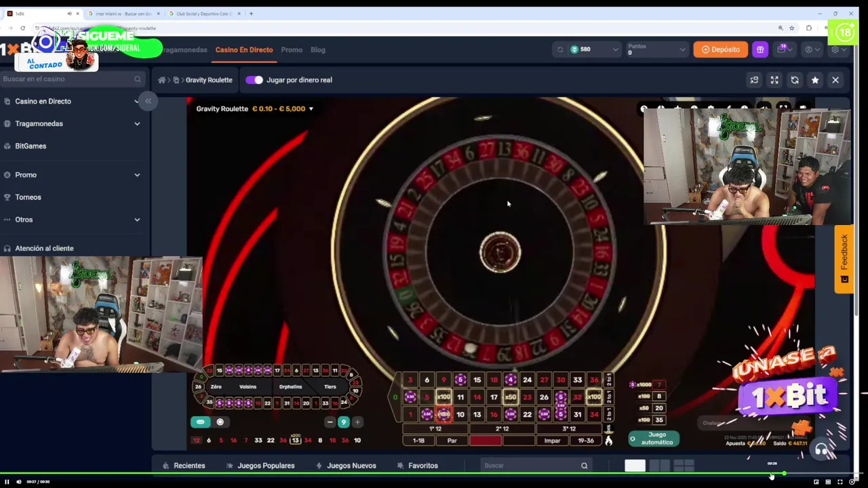This screenshot has width=868, height=488.
Task: Open the gift bonuses icon
Action: pos(760,49)
